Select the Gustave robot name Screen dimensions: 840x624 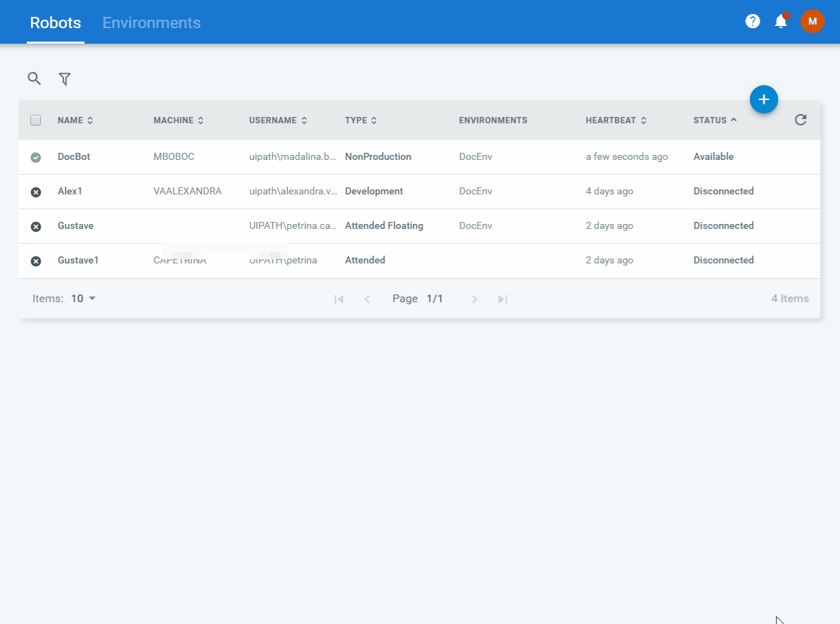point(75,225)
